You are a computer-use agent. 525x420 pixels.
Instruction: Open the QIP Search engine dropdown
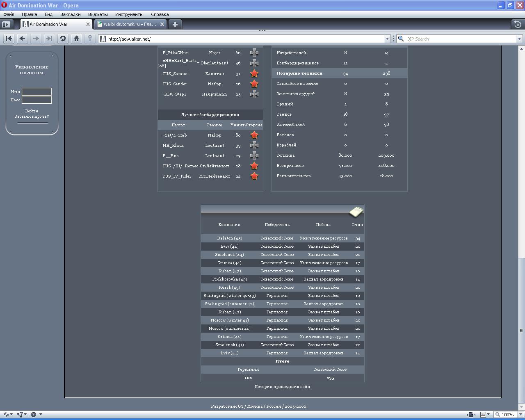click(519, 39)
